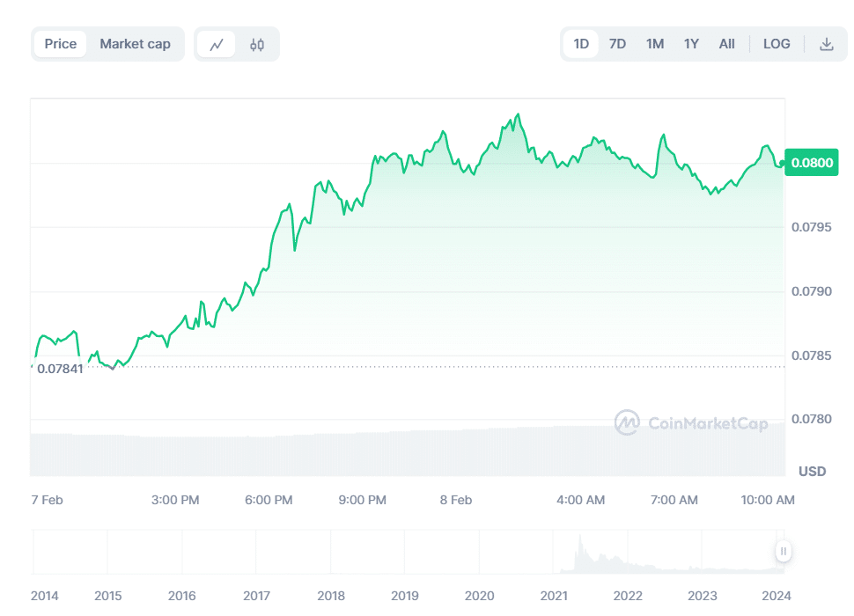Select the 1Y time range

click(x=691, y=43)
